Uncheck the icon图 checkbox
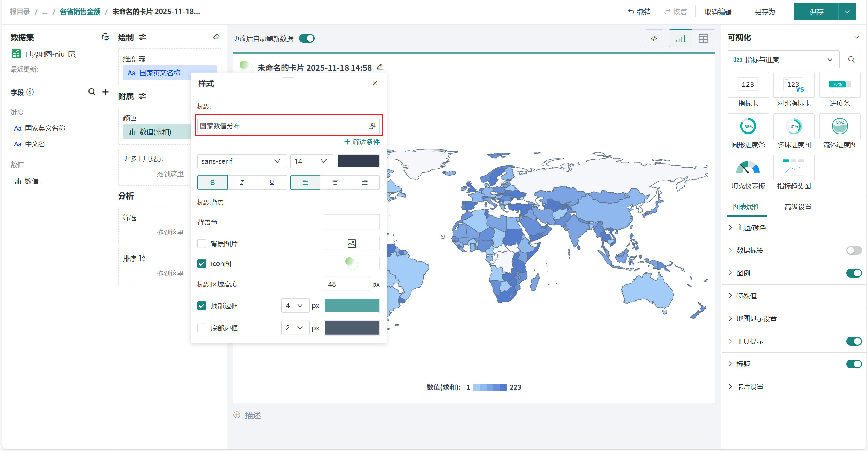 point(202,264)
